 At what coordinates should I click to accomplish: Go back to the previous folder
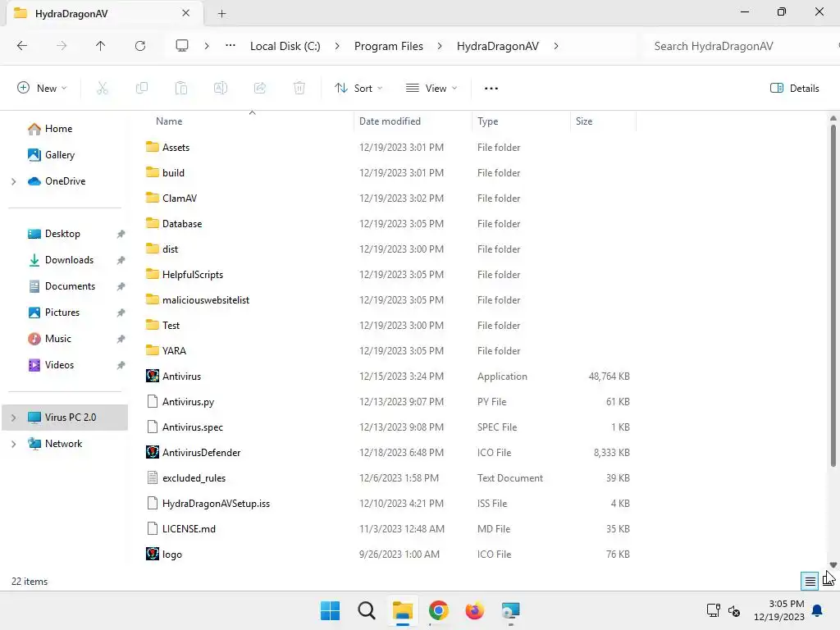(x=22, y=46)
